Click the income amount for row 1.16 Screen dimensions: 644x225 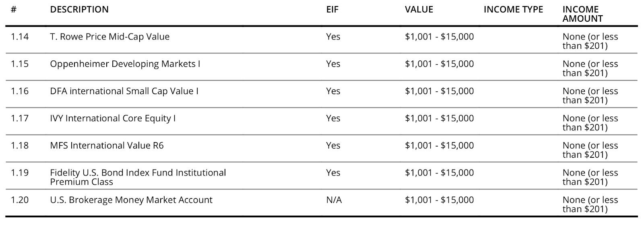[590, 95]
